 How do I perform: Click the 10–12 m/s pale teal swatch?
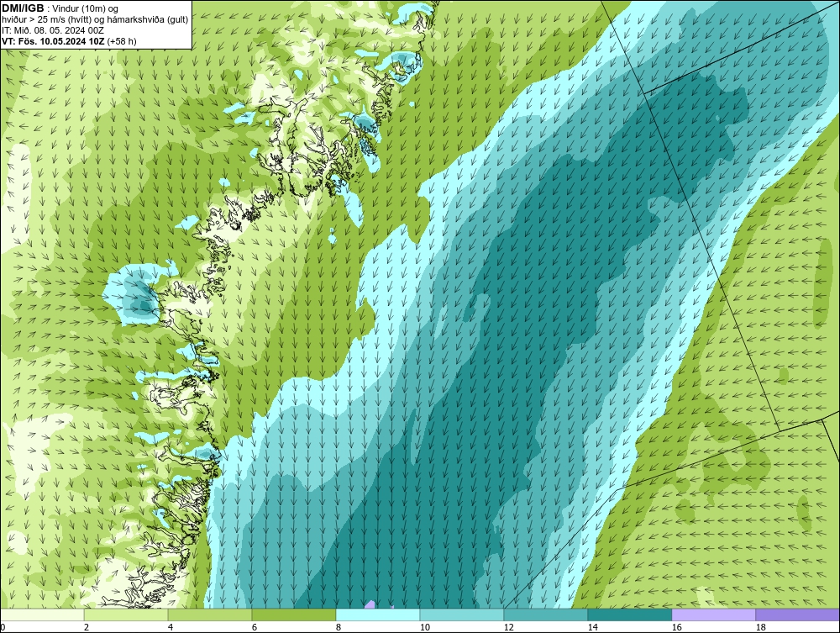(462, 615)
